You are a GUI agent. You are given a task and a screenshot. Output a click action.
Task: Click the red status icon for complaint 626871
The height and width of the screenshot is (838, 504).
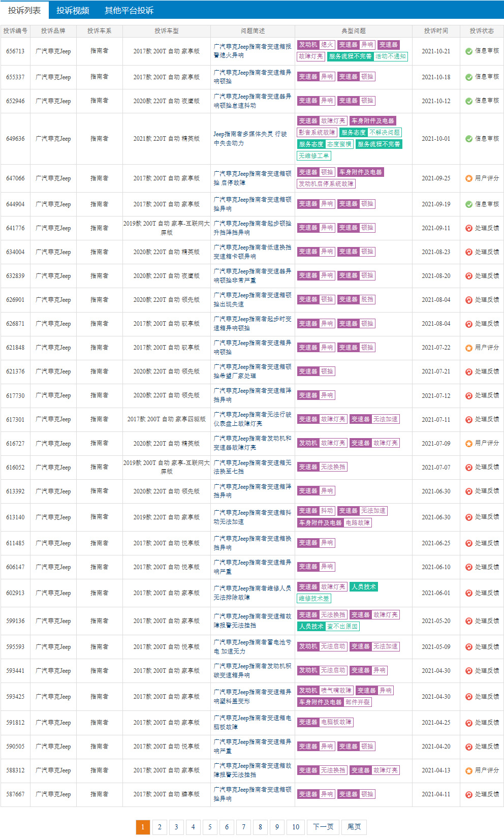469,324
